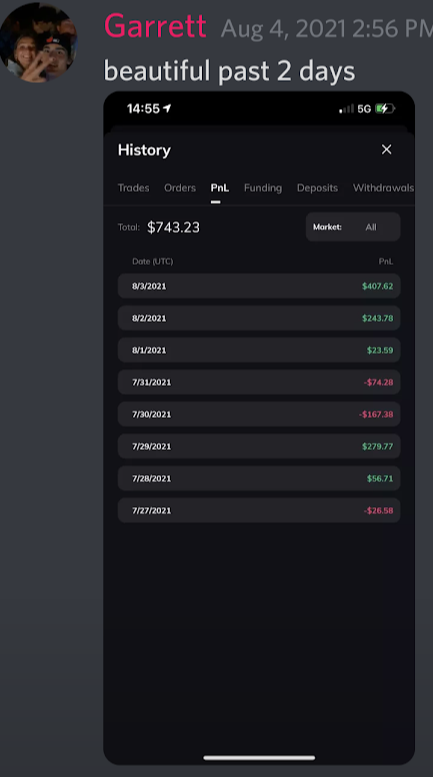Image resolution: width=433 pixels, height=777 pixels.
Task: Select the 8/2/2021 PnL entry
Action: (x=259, y=318)
